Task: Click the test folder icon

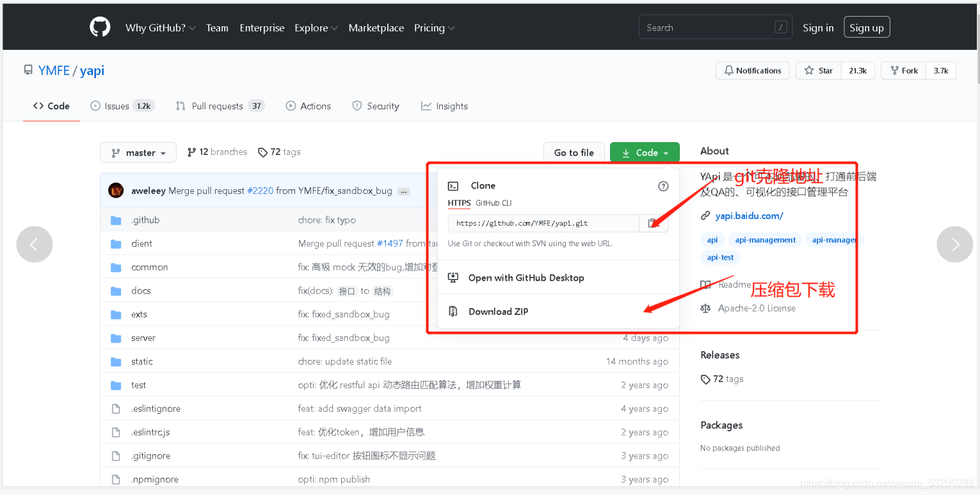Action: [116, 386]
